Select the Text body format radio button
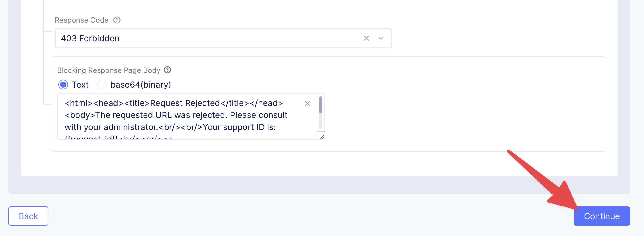Screen dimensions: 644x236 pos(63,85)
